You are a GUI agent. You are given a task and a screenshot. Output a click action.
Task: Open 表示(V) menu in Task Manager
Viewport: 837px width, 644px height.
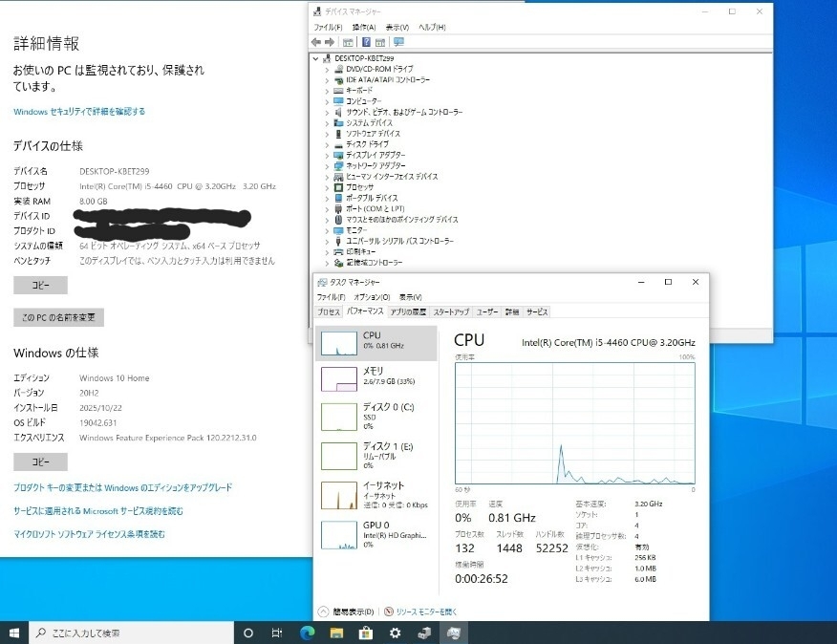coord(411,297)
